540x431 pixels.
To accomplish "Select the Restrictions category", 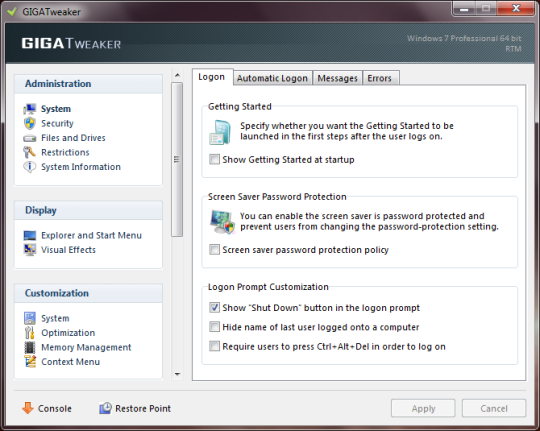I will tap(65, 152).
